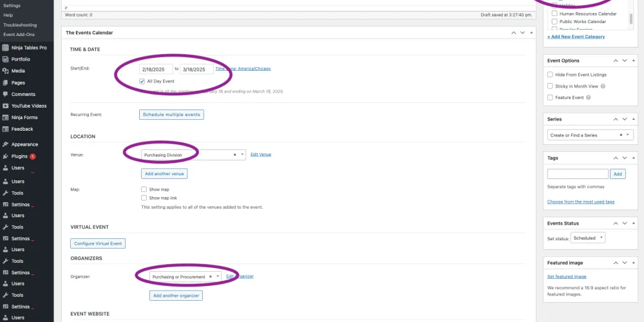Open the Appearance menu
This screenshot has width=644, height=322.
24,144
